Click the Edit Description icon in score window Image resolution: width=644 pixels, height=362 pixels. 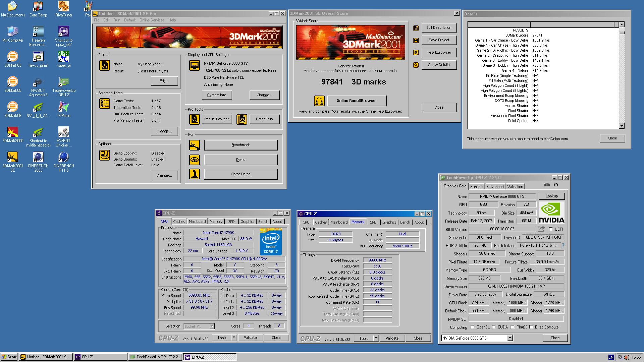pyautogui.click(x=416, y=28)
